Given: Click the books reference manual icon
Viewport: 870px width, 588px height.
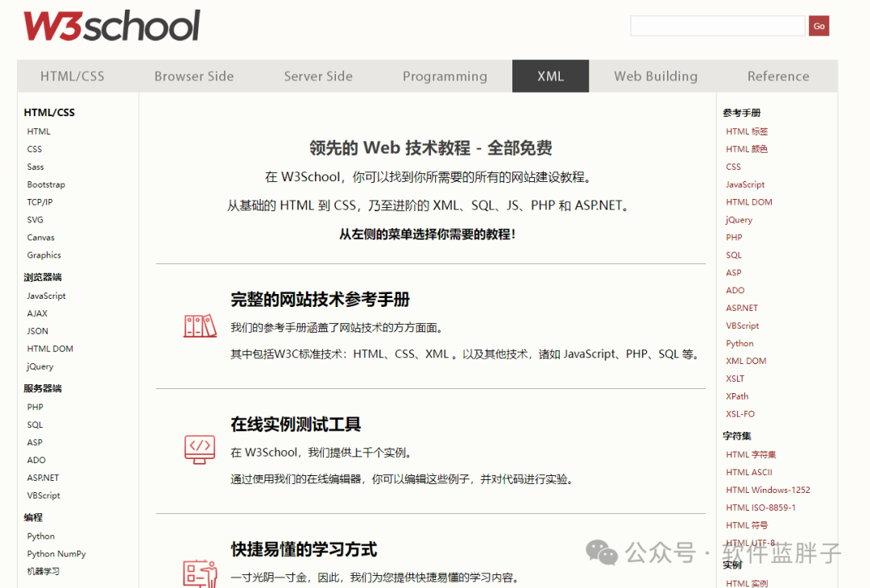Looking at the screenshot, I should click(200, 326).
